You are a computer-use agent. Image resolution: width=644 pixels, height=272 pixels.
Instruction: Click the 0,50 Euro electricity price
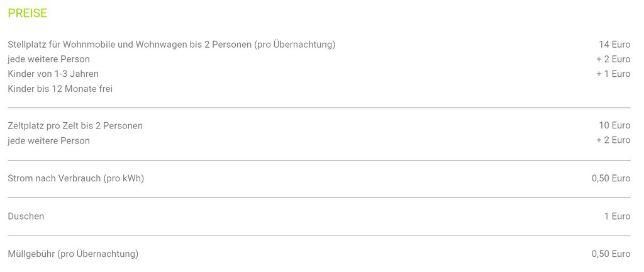(x=611, y=178)
